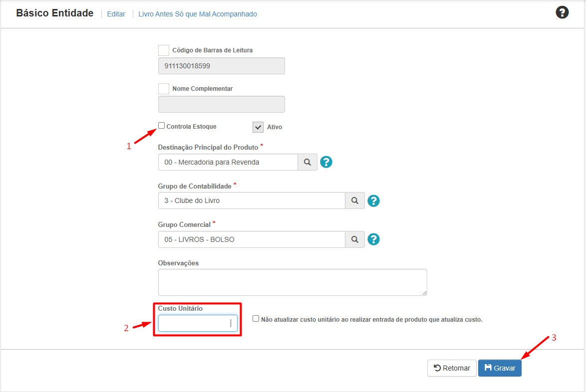The image size is (586, 392).
Task: Open 'Livro Antes Só que Mal Acompanhado' link
Action: [198, 14]
